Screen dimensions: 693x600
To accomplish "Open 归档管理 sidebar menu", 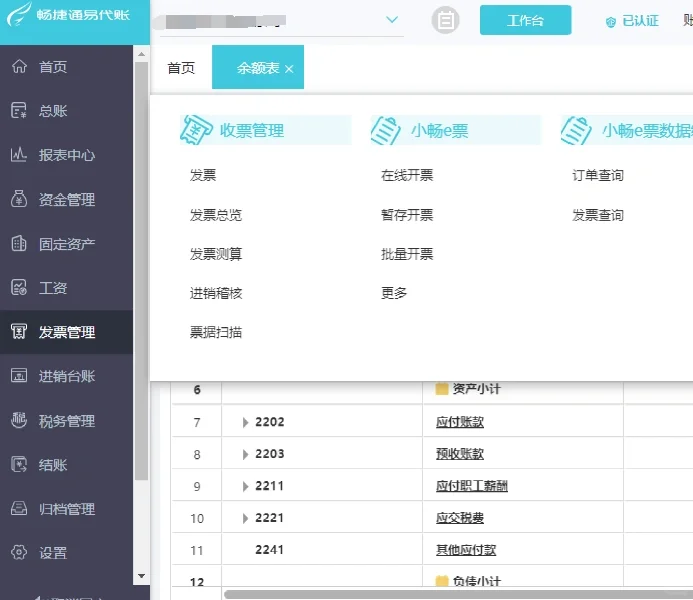I will pos(66,509).
